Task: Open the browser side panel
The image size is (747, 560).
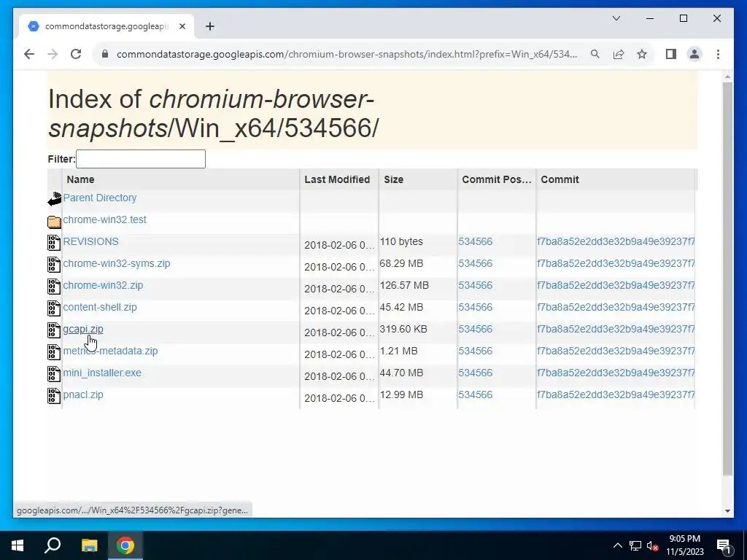Action: [x=671, y=54]
